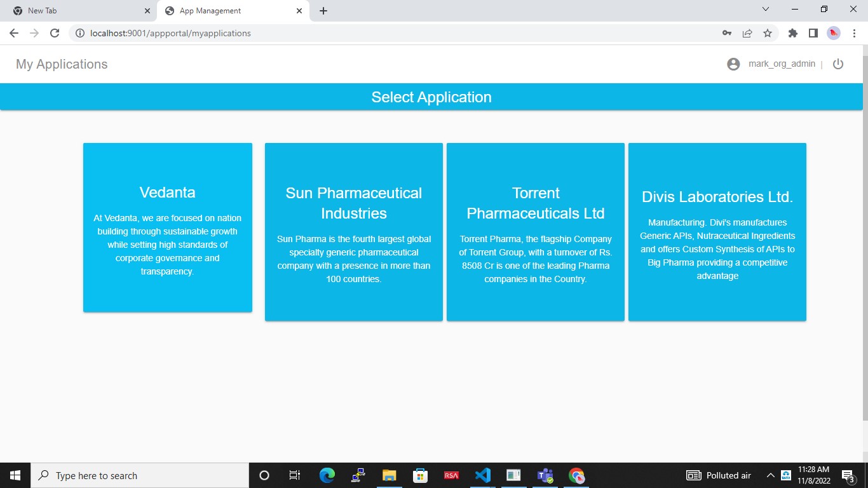Open the remote connection icon on taskbar
Image resolution: width=868 pixels, height=488 pixels.
(358, 475)
